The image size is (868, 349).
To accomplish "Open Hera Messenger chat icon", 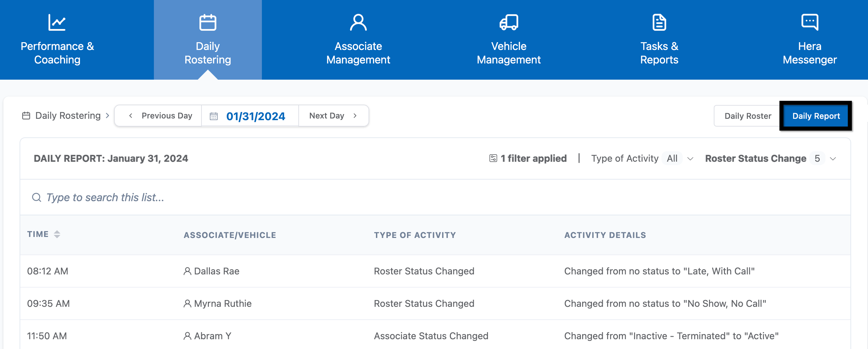I will click(x=810, y=23).
